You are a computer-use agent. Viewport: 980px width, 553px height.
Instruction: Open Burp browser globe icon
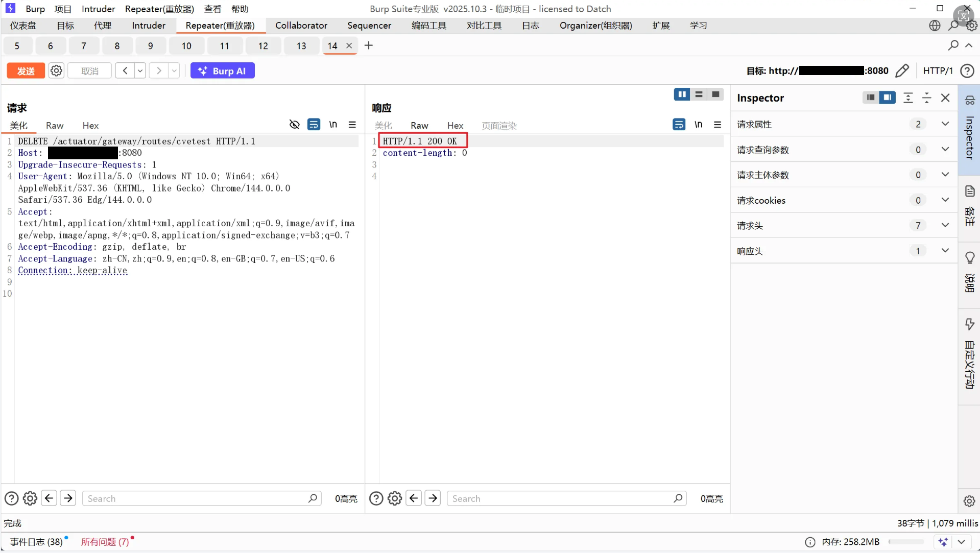934,26
